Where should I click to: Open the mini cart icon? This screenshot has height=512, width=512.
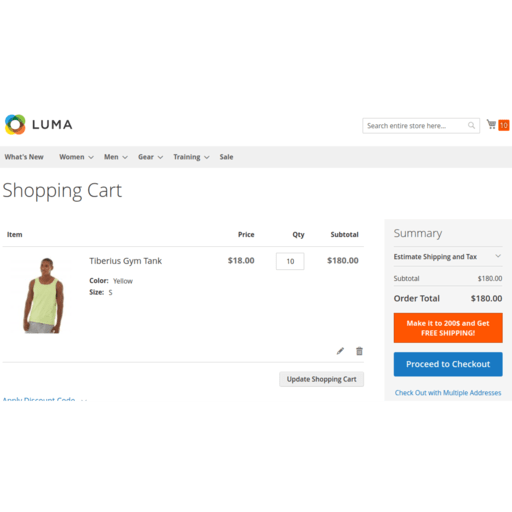[x=491, y=125]
